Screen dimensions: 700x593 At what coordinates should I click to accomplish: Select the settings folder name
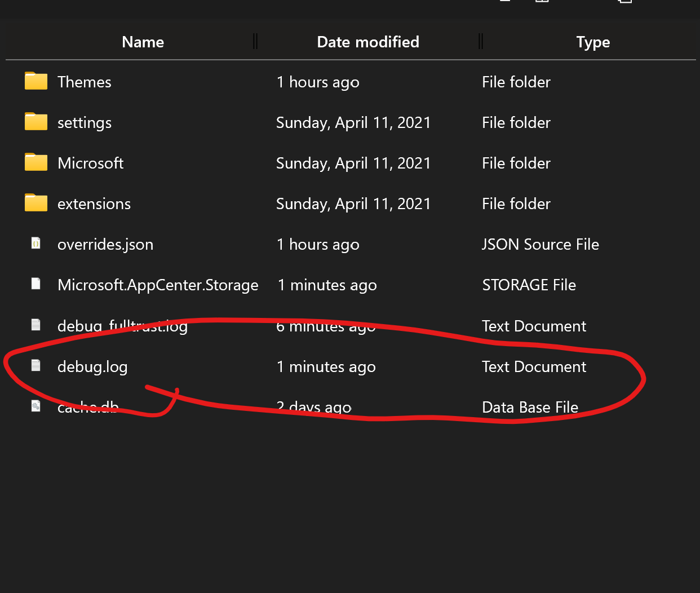[x=85, y=123]
